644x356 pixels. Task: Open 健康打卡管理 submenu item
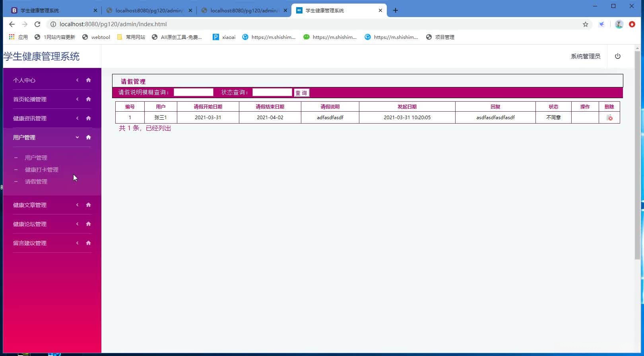point(42,170)
